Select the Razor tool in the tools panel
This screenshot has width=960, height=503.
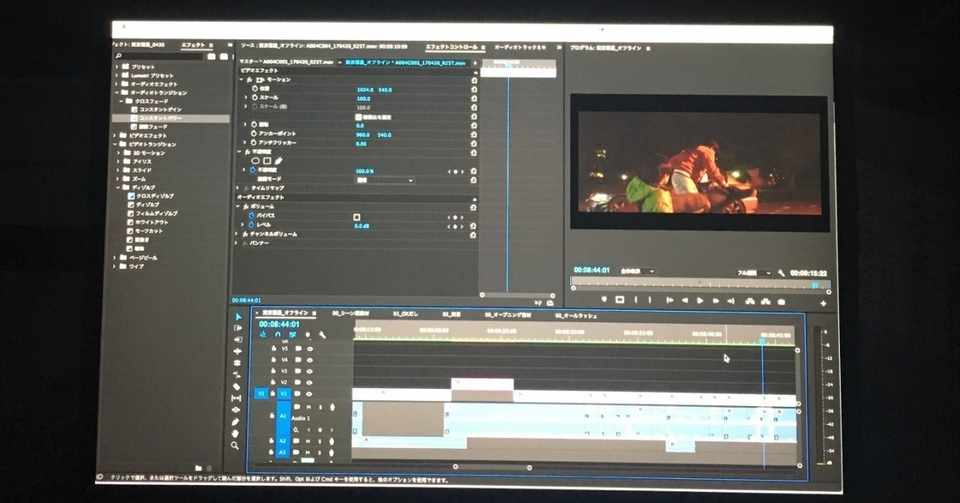237,387
